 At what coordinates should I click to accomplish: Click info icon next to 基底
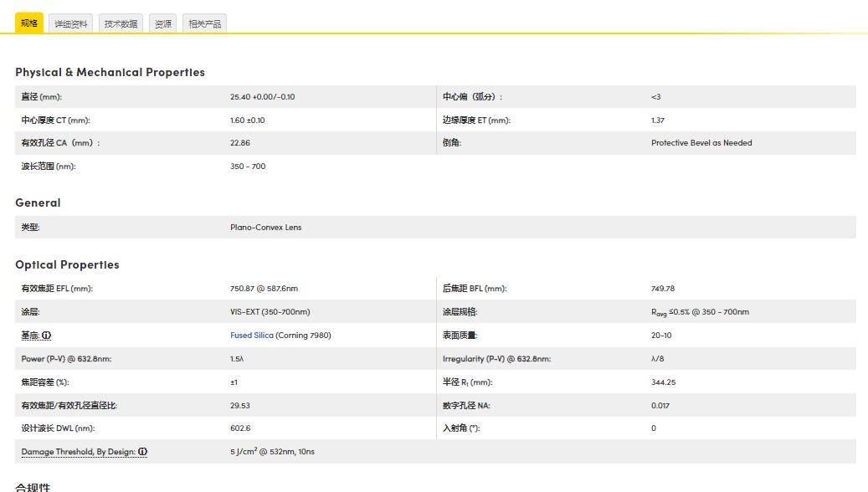[x=47, y=336]
